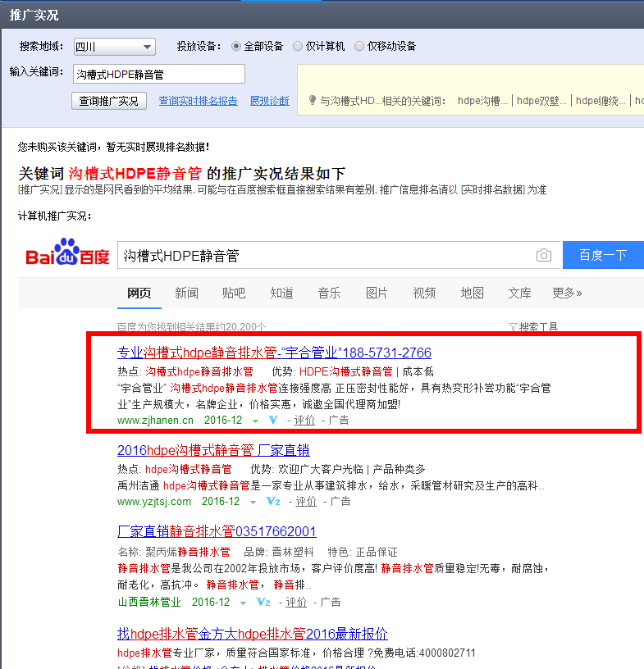This screenshot has width=644, height=669.
Task: Open the 厂家直销静音排水管03517662001 result
Action: coord(217,531)
